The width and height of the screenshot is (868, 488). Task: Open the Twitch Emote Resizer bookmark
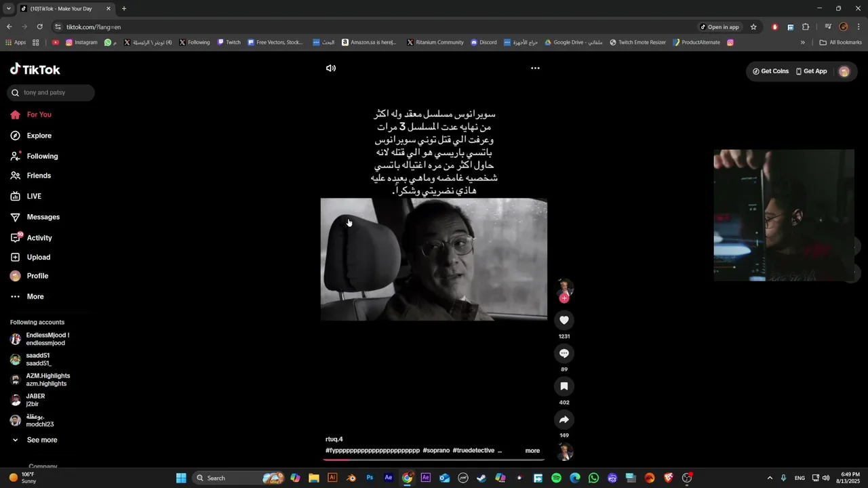point(637,42)
